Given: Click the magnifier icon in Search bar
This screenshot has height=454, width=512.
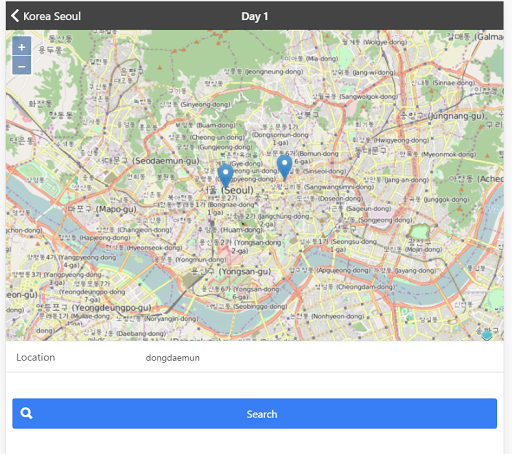Looking at the screenshot, I should tap(26, 413).
